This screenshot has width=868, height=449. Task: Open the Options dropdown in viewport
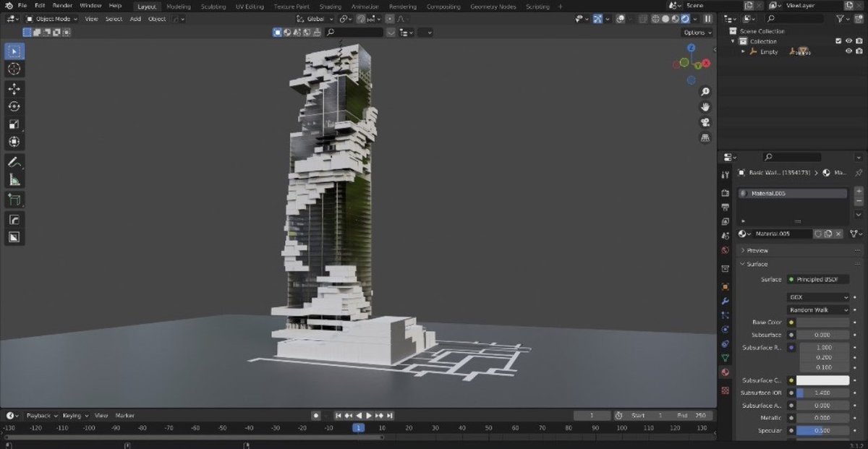coord(697,33)
